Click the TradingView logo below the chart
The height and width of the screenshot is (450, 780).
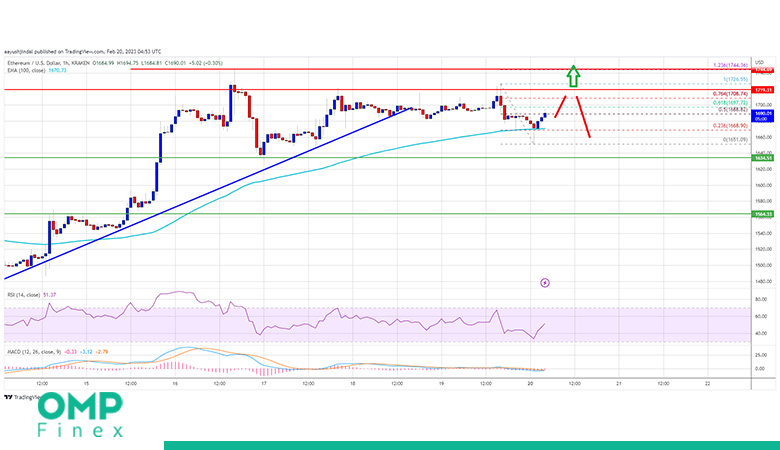21,397
